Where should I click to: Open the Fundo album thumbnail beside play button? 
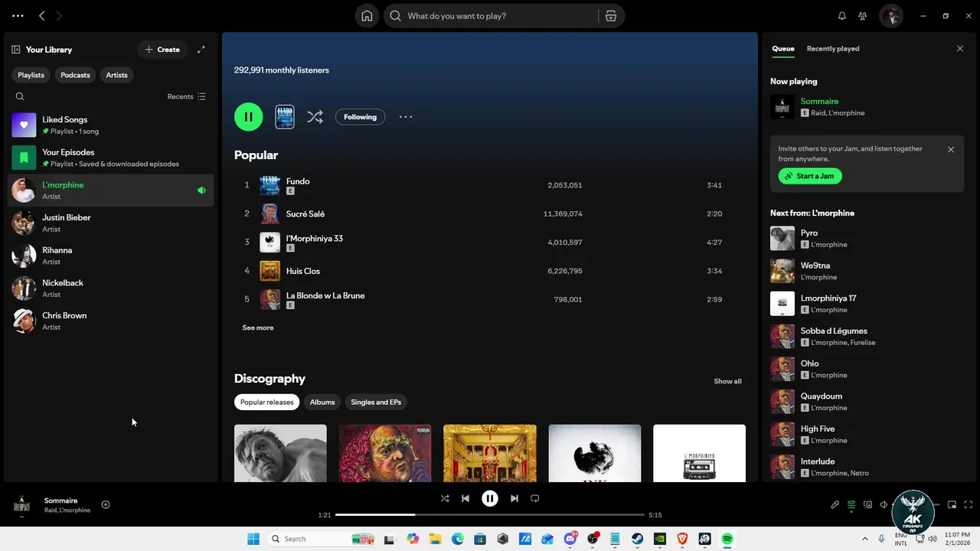(x=285, y=117)
